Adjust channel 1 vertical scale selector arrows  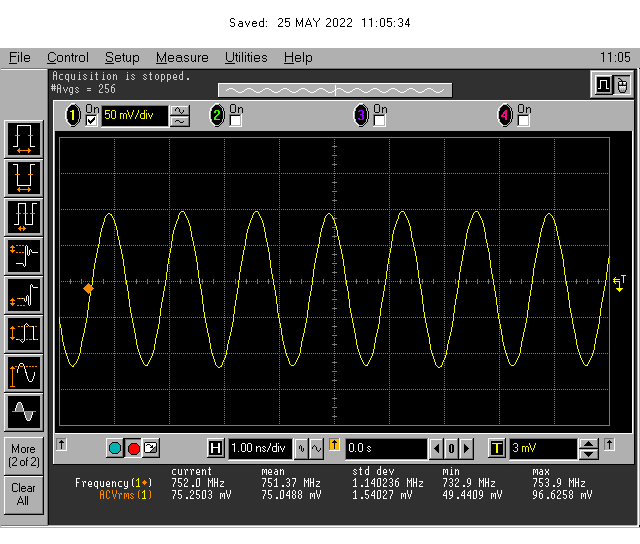(x=180, y=115)
